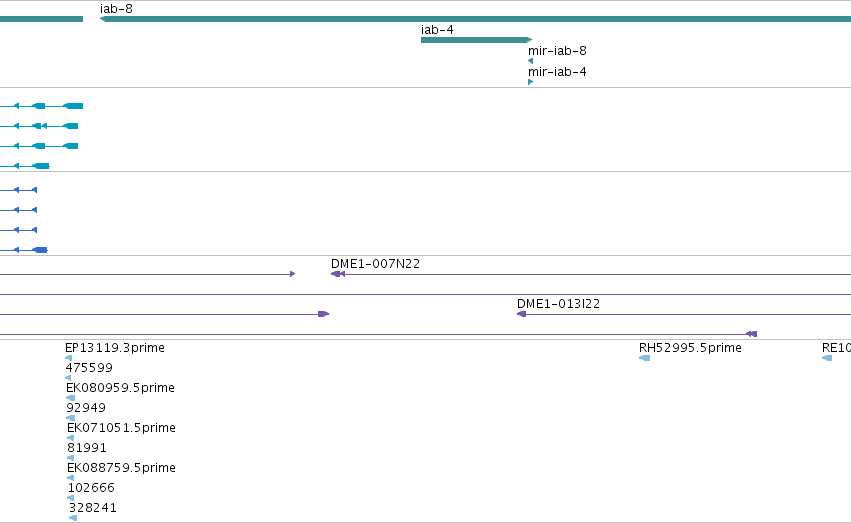The width and height of the screenshot is (851, 523).
Task: Click the small mir-iab-4 arrow glyph
Action: point(530,82)
